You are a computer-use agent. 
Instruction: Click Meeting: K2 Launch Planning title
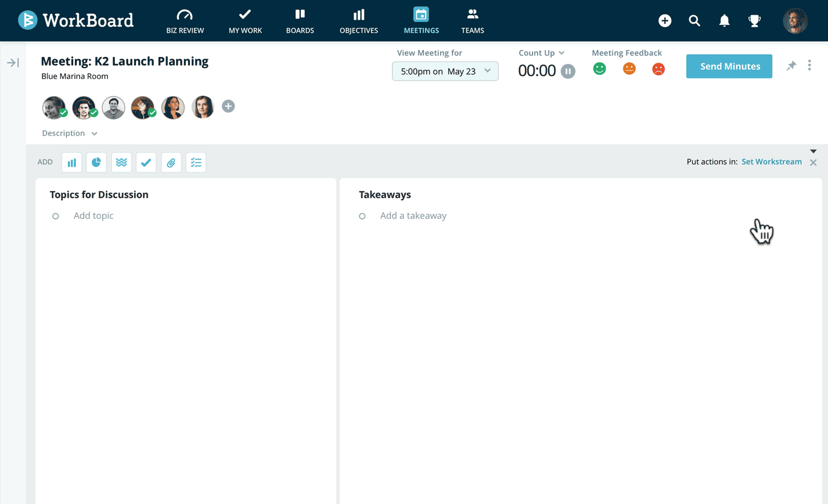coord(125,61)
